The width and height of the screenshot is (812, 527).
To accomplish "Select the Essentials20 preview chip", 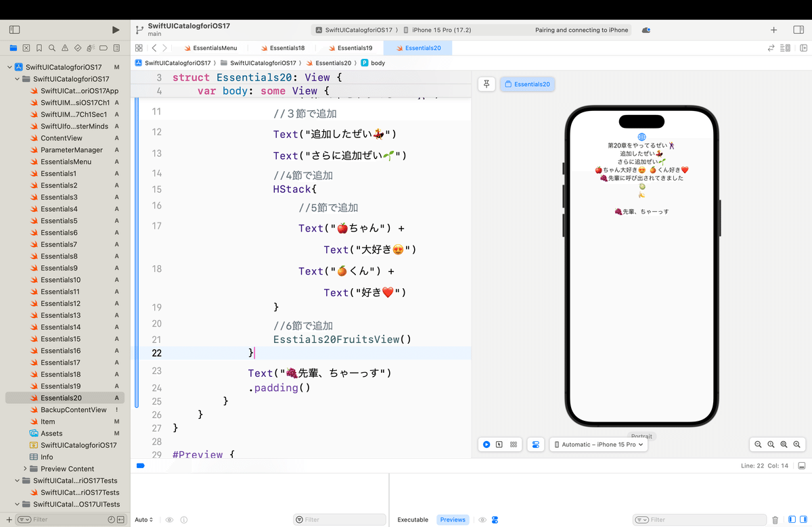I will click(x=527, y=84).
